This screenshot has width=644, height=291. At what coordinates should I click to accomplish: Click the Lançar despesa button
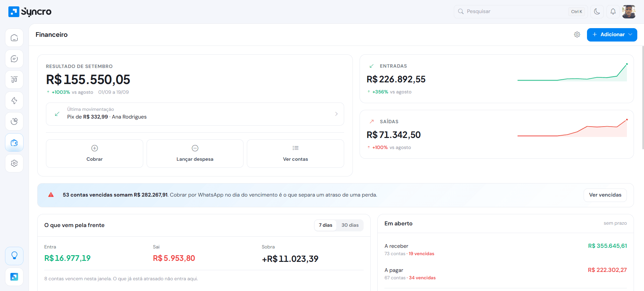pyautogui.click(x=195, y=153)
